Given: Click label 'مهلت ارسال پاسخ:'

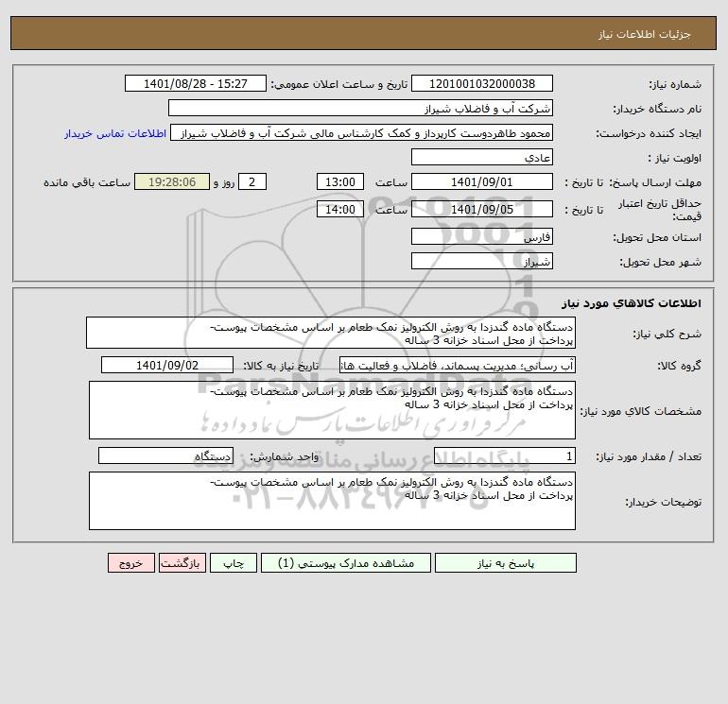Looking at the screenshot, I should click(x=654, y=182).
